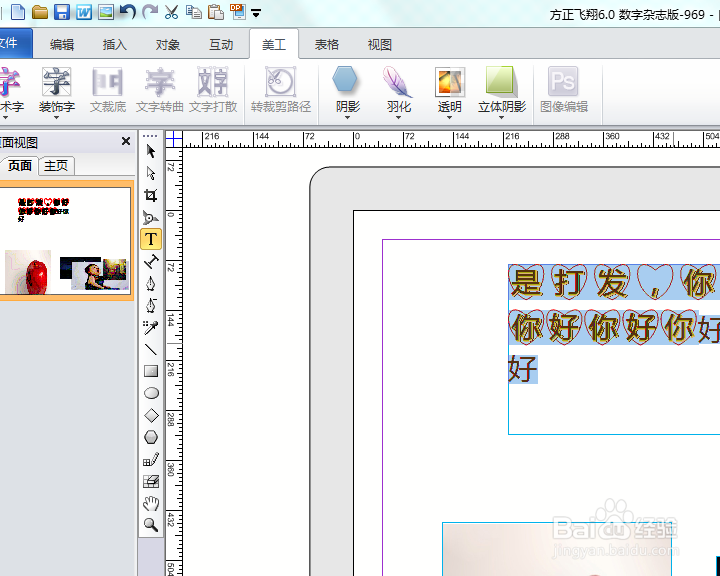Select the line tool
The width and height of the screenshot is (720, 576).
tap(151, 350)
